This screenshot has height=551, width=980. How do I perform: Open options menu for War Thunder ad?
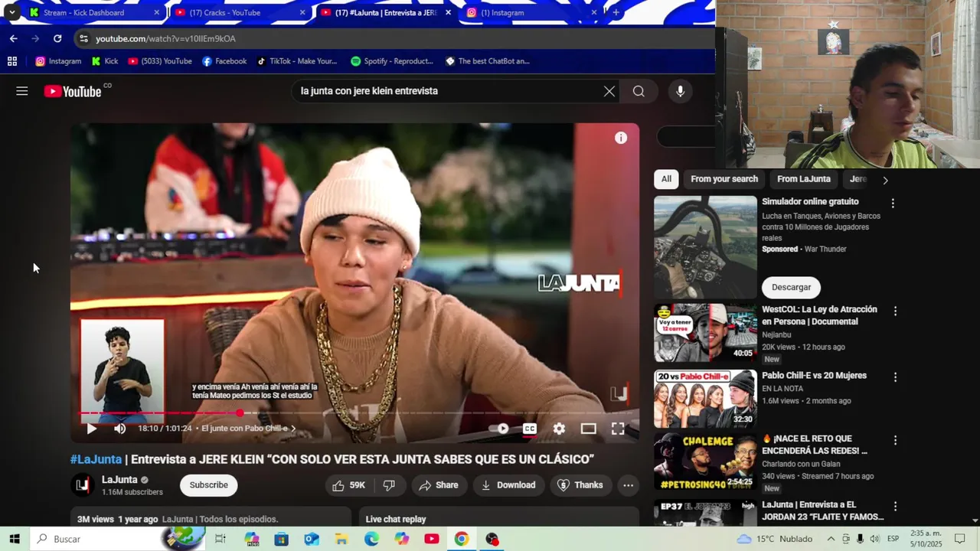893,204
